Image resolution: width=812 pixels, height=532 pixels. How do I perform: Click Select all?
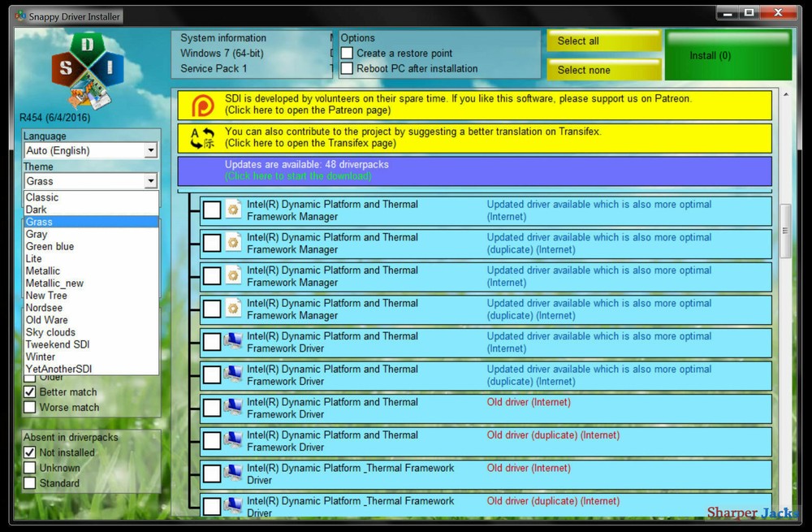coord(603,40)
